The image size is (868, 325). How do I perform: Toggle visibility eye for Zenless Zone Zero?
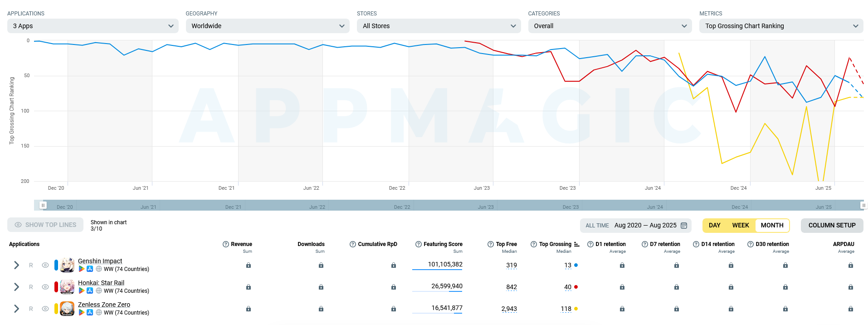click(x=45, y=309)
